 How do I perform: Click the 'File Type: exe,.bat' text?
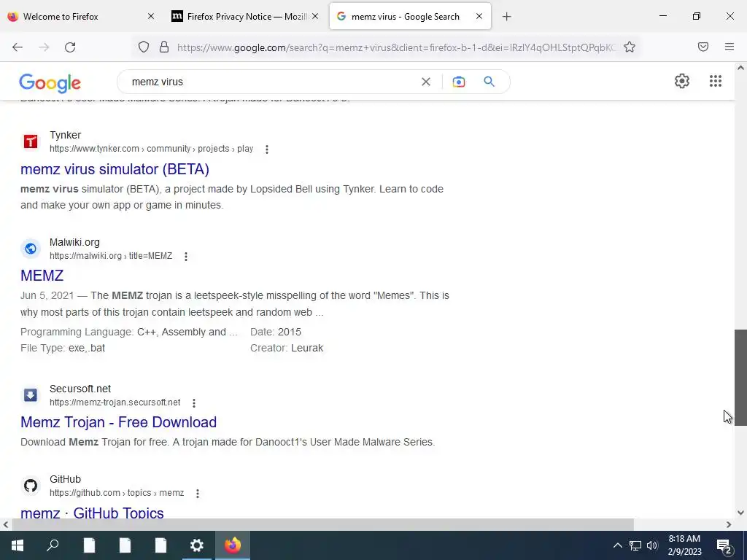tap(63, 348)
